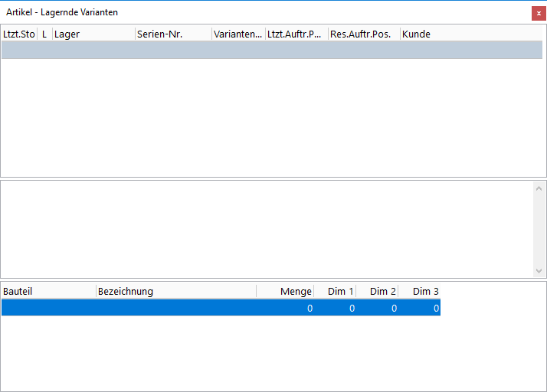Click the Dim 1 column header

tap(336, 292)
